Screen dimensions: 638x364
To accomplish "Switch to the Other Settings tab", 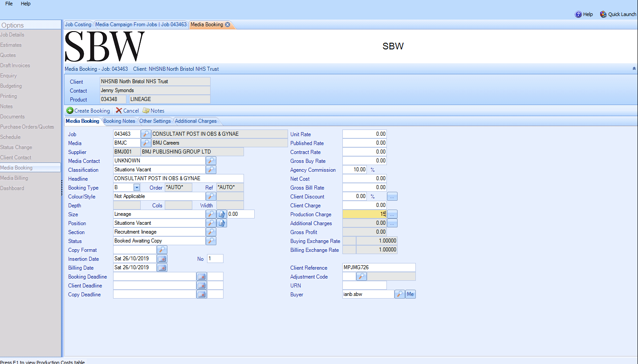I will 155,121.
